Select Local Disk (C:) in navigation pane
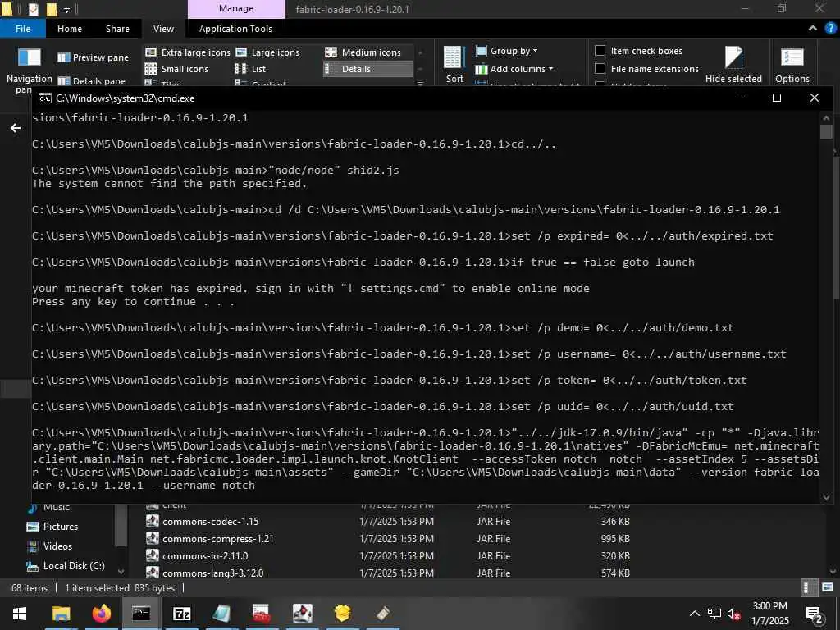The height and width of the screenshot is (630, 840). click(x=66, y=566)
